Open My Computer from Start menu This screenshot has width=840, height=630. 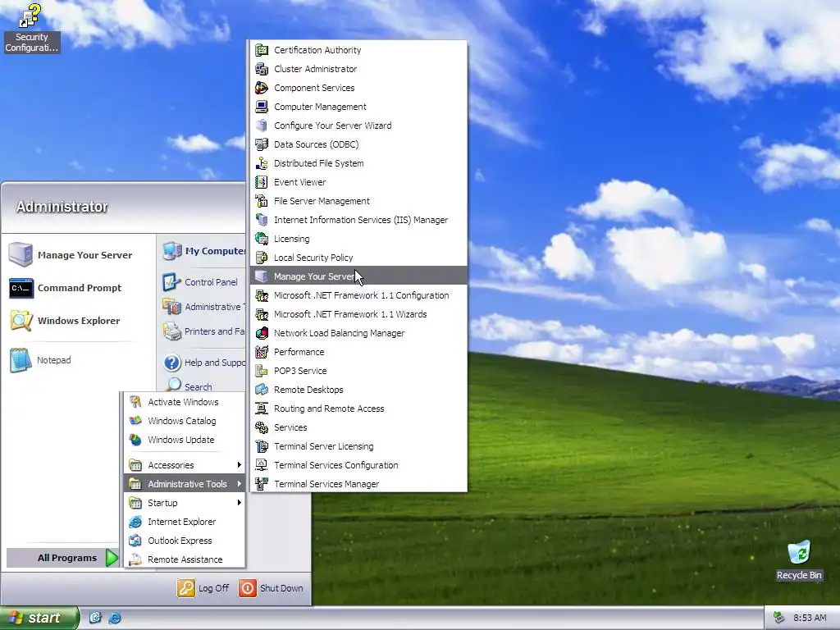click(203, 251)
